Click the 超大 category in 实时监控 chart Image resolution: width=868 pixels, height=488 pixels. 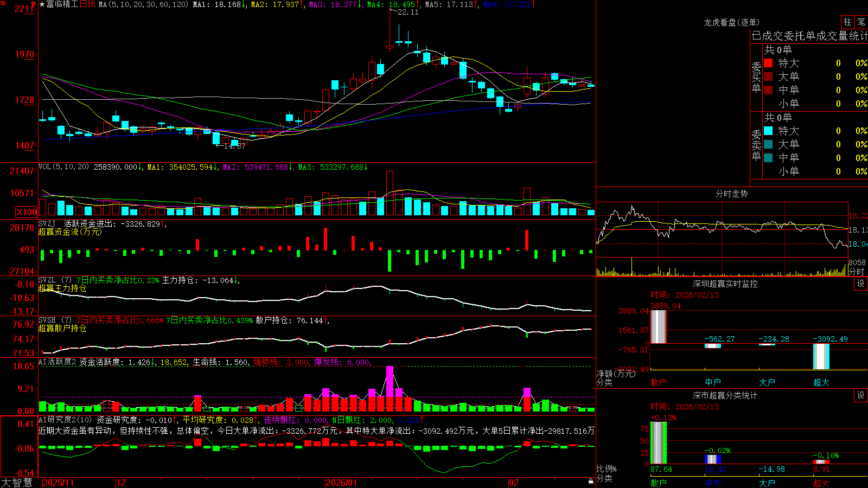821,382
